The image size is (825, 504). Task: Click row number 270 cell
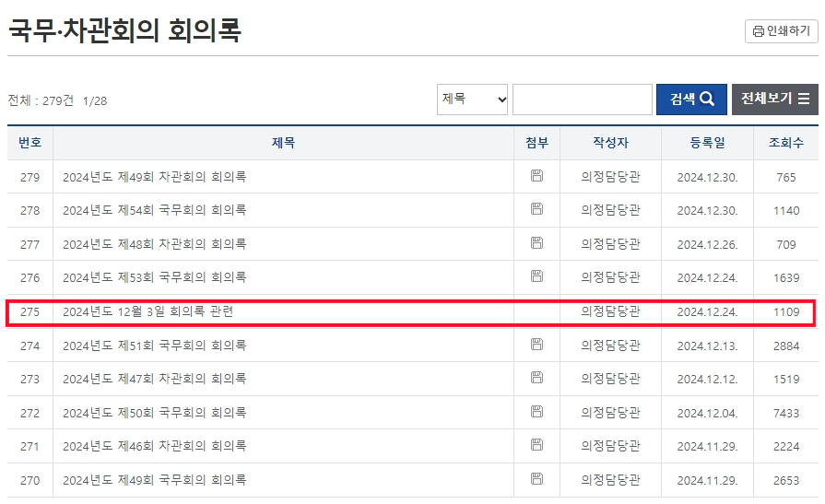30,480
